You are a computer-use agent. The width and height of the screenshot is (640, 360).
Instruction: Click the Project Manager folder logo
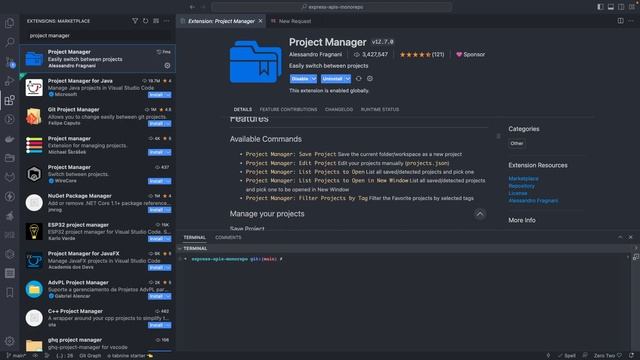pos(256,62)
